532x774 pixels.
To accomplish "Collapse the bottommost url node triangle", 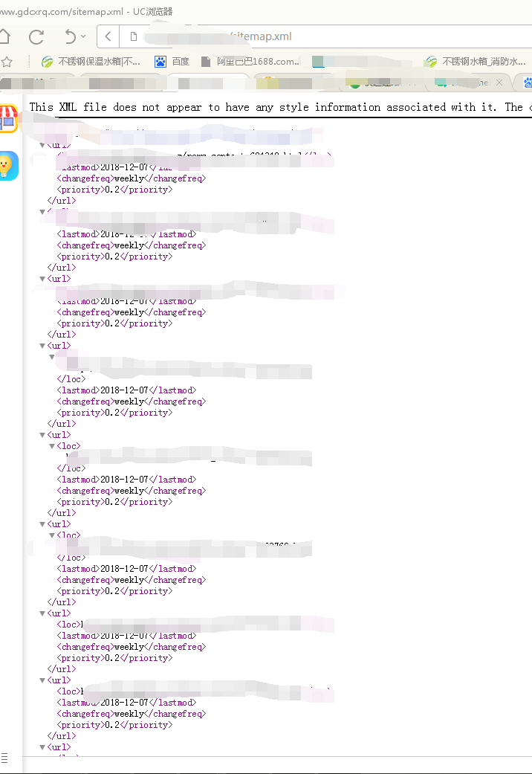I will tap(42, 747).
